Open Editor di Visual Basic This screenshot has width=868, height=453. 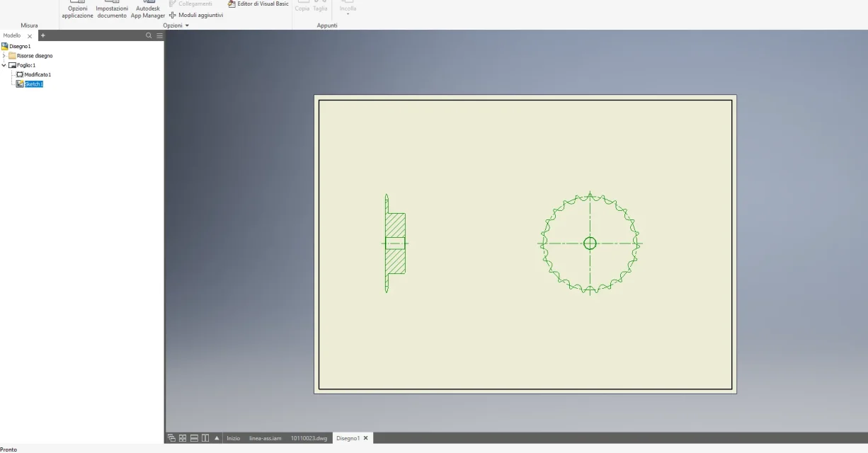click(x=258, y=4)
